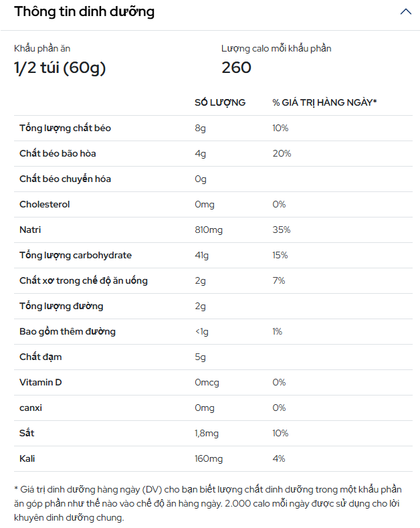Select the Tổng lượng carbohydrate row label
The image size is (420, 528).
click(76, 255)
